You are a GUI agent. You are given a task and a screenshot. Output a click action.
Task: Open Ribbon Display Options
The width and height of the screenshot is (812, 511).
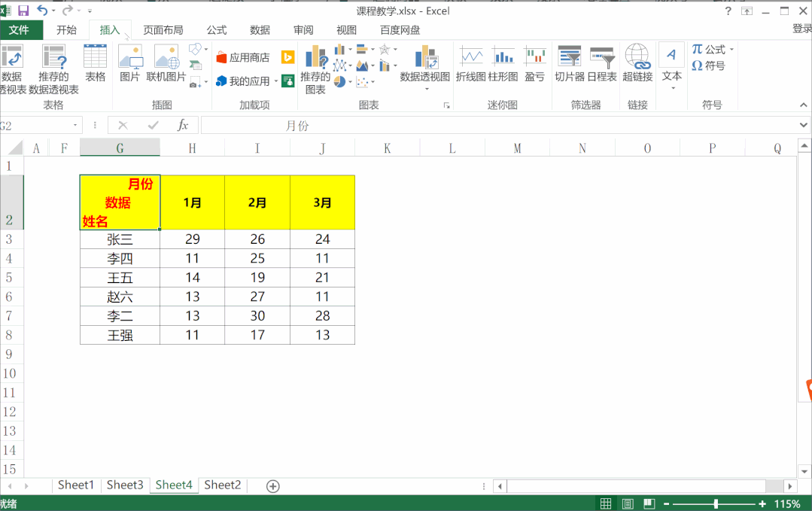(747, 11)
